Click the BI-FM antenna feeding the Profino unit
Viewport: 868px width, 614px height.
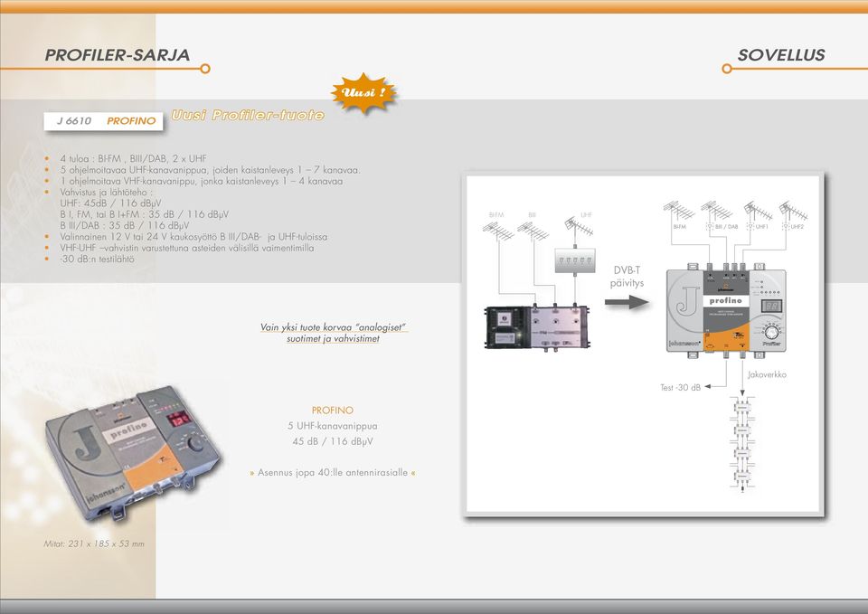click(679, 212)
